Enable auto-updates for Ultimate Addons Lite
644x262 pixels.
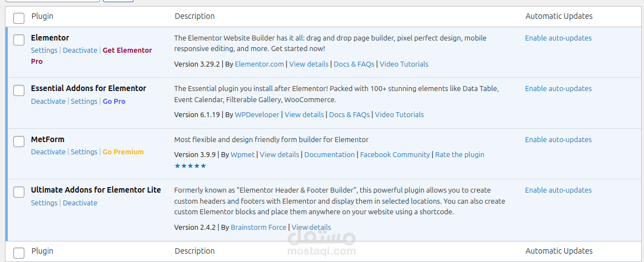558,190
